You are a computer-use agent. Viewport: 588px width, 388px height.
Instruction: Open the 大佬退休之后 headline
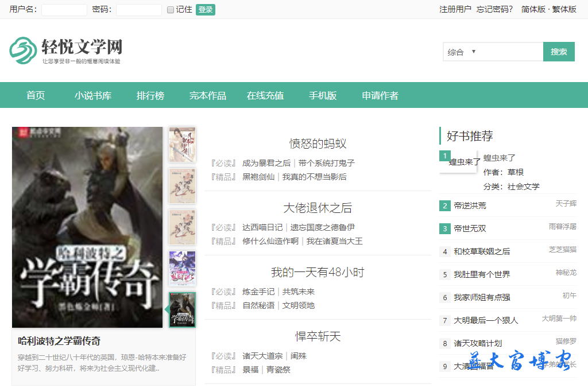click(318, 208)
